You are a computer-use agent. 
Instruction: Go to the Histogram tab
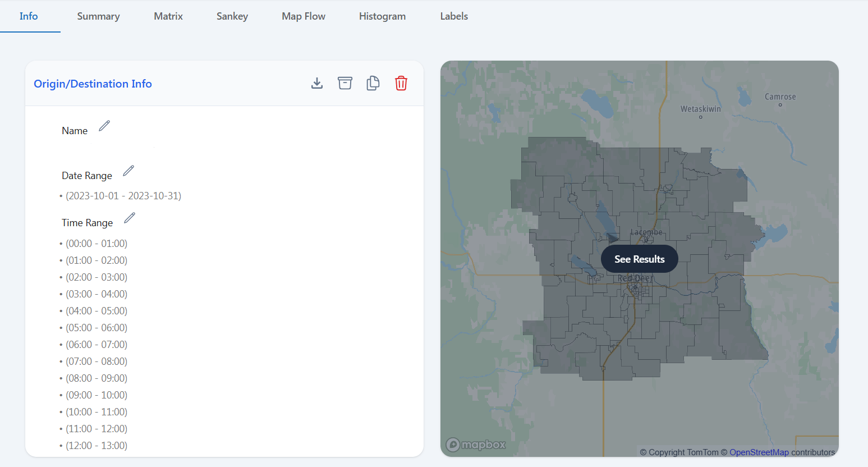pyautogui.click(x=382, y=16)
